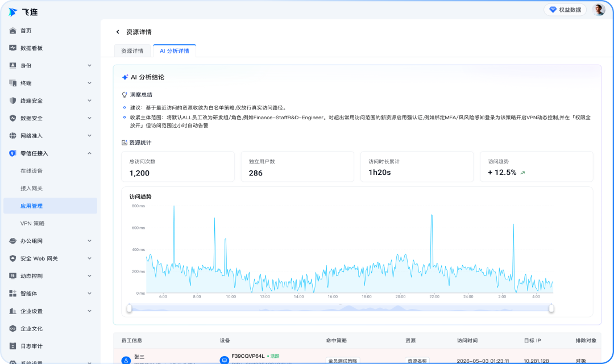The height and width of the screenshot is (364, 614).
Task: Click the 总访问次数 value 1,200
Action: coord(139,173)
